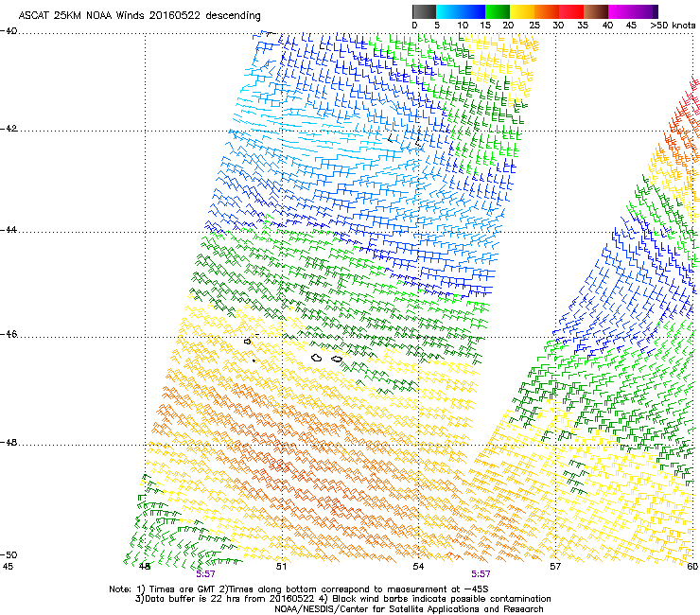Click the '>50 knots' legend label

pyautogui.click(x=673, y=26)
